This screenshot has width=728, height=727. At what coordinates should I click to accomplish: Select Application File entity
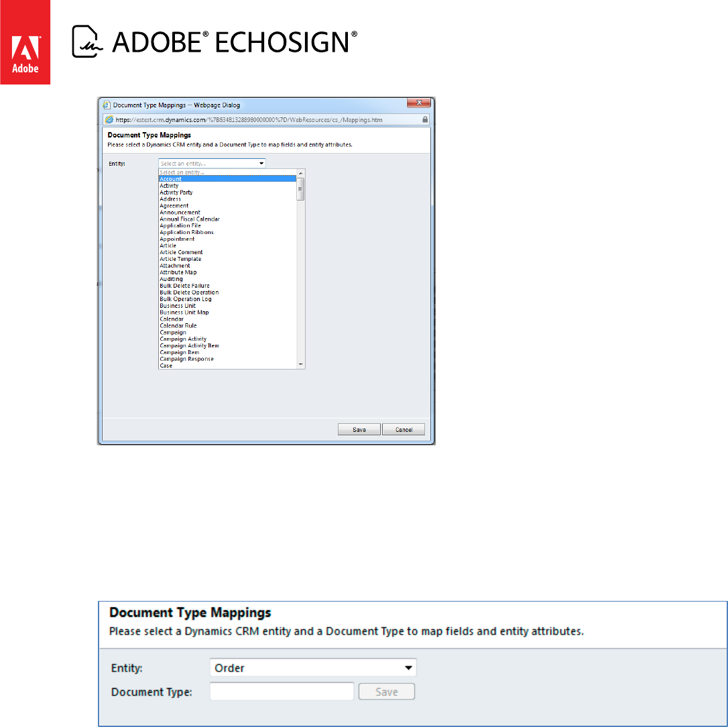[x=227, y=226]
